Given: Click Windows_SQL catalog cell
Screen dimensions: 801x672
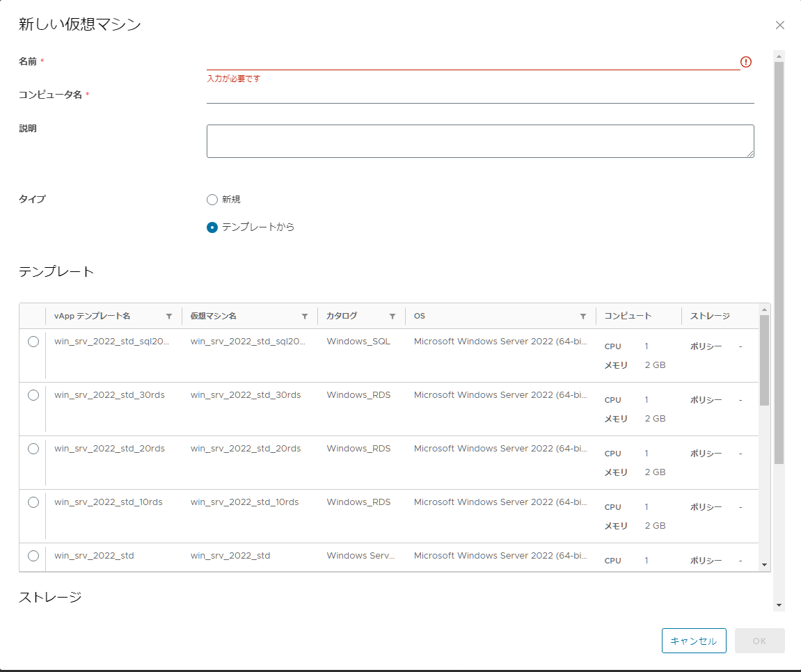Looking at the screenshot, I should [358, 342].
